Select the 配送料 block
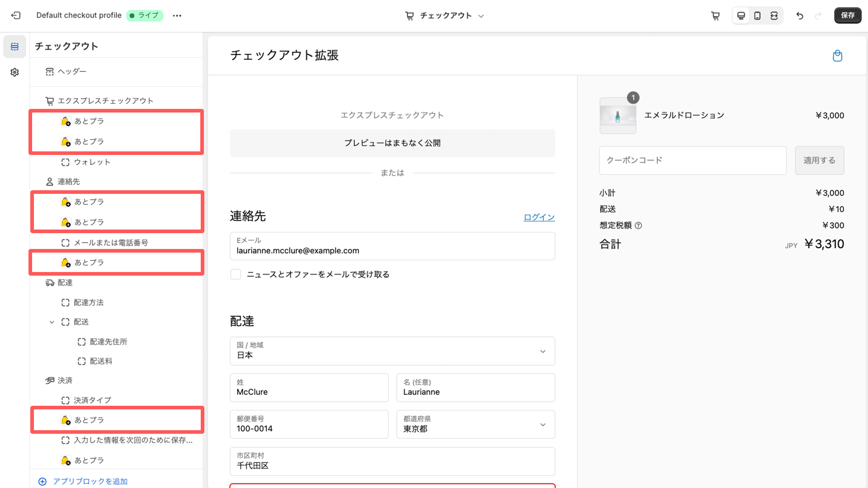The height and width of the screenshot is (488, 868). click(x=116, y=361)
